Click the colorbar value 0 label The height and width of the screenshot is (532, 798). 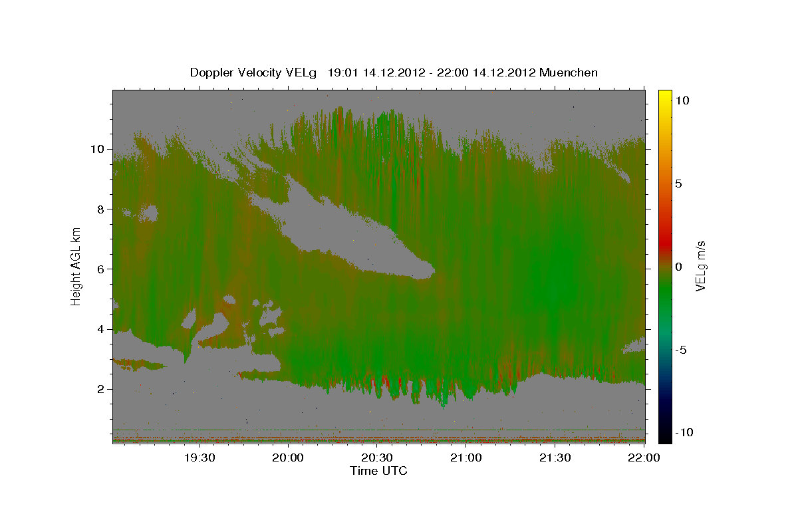(678, 266)
